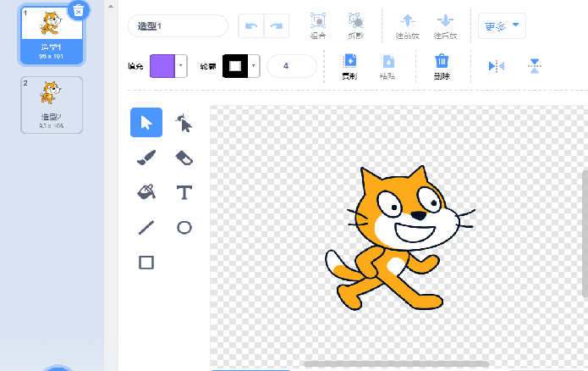Screen dimensions: 588x371
Task: Delete costume 1 with trash icon
Action: 78,10
